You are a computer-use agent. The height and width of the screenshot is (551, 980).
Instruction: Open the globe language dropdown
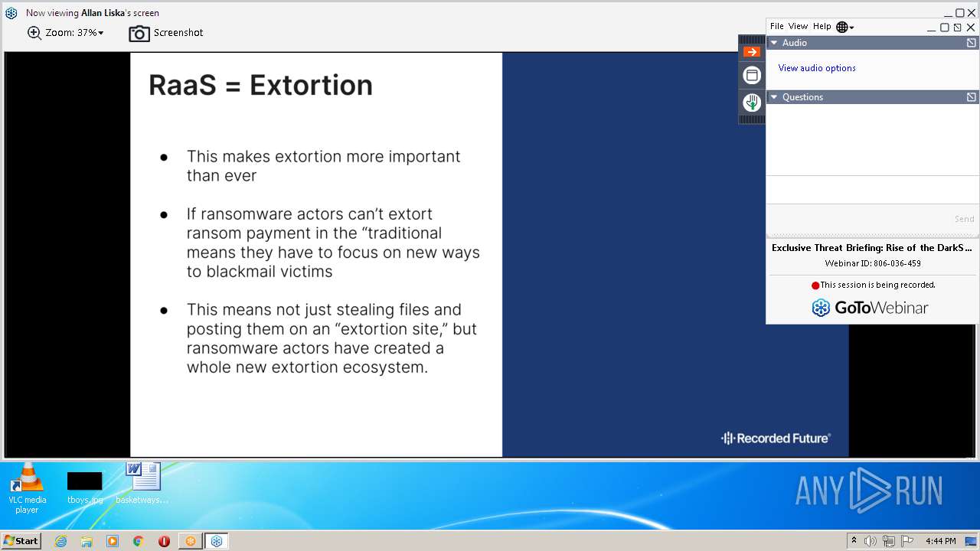pos(845,27)
